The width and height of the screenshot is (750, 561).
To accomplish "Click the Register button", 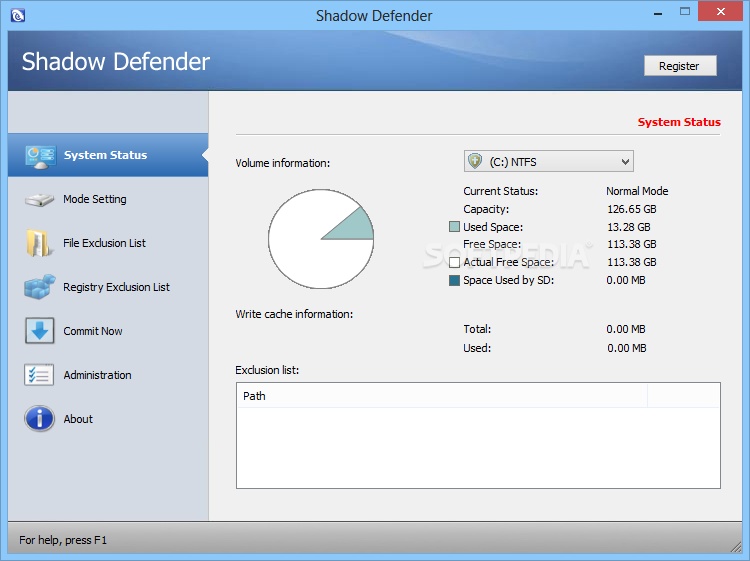I will tap(680, 66).
